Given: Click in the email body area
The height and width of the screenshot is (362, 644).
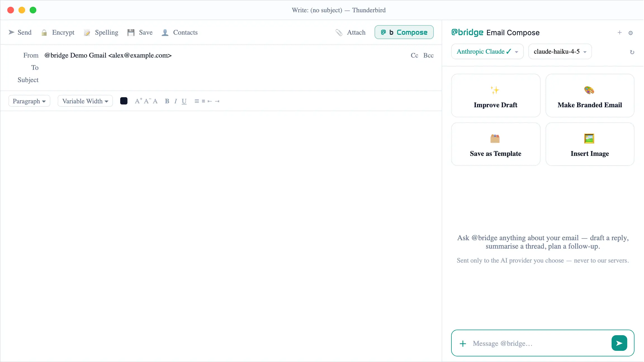Looking at the screenshot, I should (x=221, y=236).
